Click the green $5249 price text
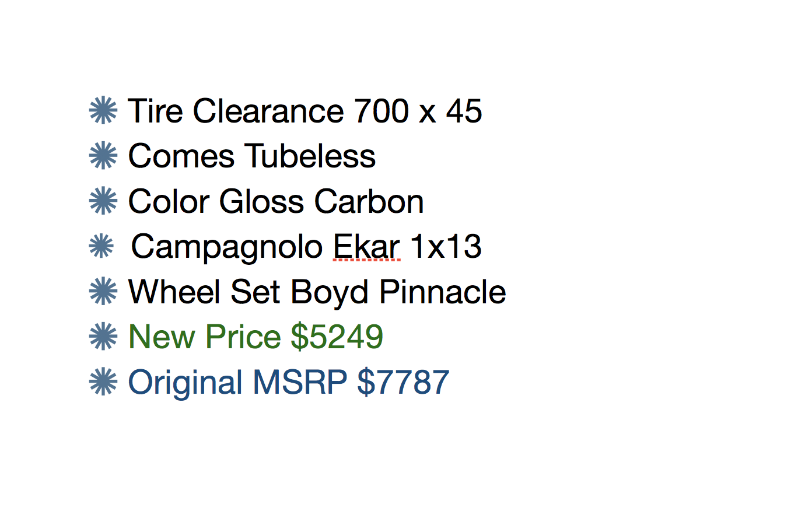The width and height of the screenshot is (805, 532). point(337,337)
